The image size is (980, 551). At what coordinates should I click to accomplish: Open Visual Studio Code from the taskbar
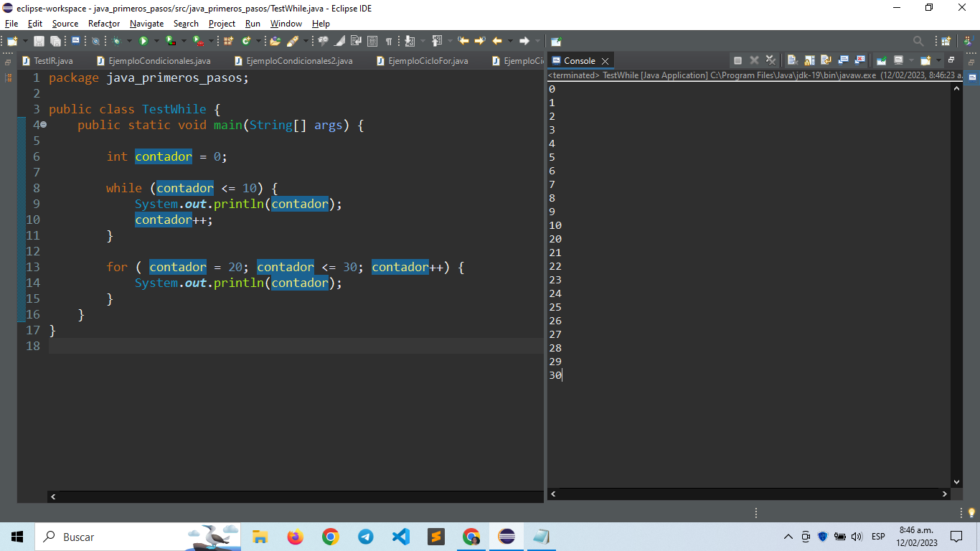(400, 537)
